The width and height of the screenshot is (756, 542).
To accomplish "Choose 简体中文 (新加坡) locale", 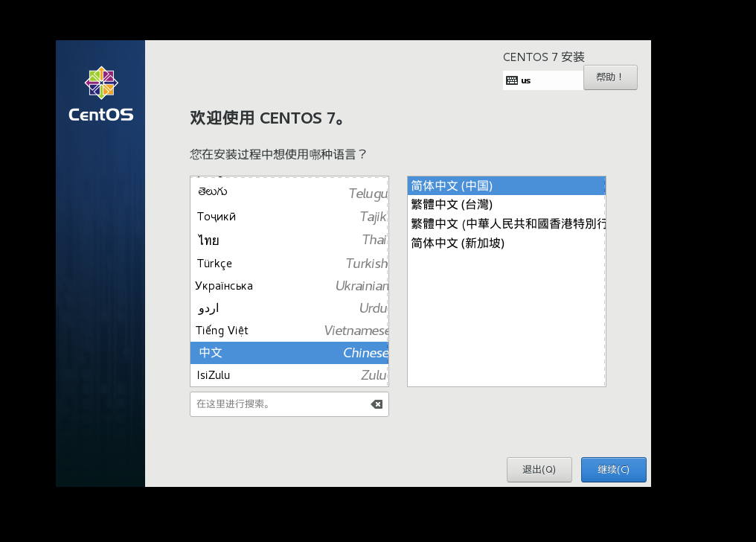I will 506,243.
